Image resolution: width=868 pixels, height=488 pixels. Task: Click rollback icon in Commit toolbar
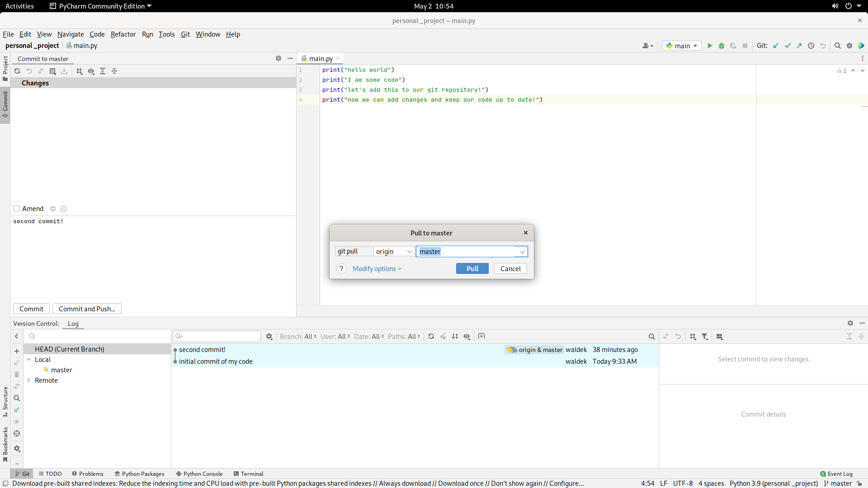click(29, 71)
